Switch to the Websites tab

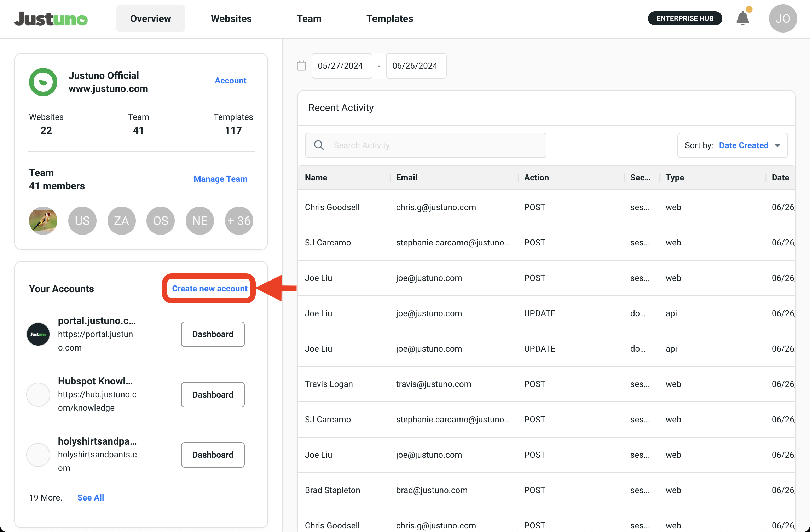tap(231, 18)
